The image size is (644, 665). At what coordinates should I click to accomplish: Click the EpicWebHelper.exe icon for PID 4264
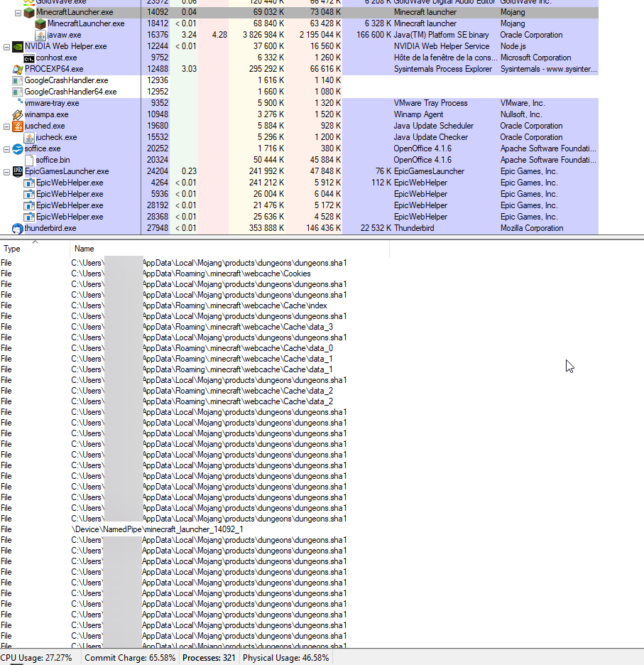pyautogui.click(x=29, y=183)
